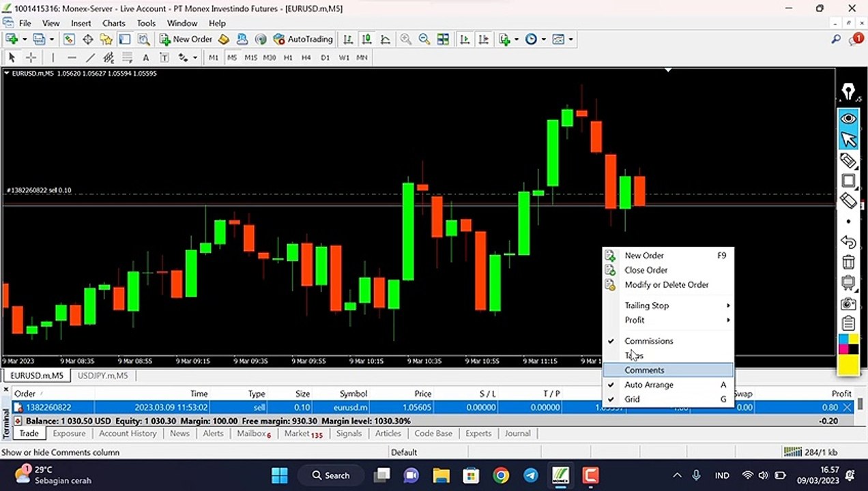Open the profiles dropdown arrow

(x=52, y=40)
